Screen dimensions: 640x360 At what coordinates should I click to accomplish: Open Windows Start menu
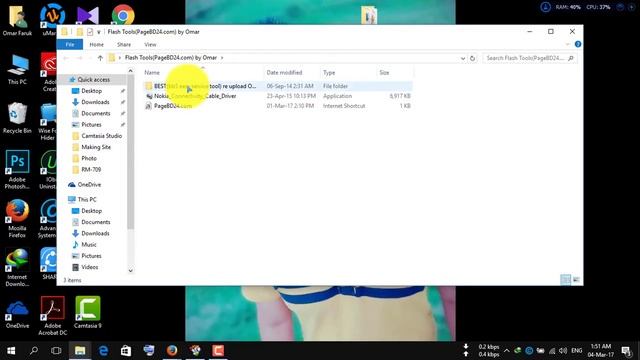tap(11, 351)
